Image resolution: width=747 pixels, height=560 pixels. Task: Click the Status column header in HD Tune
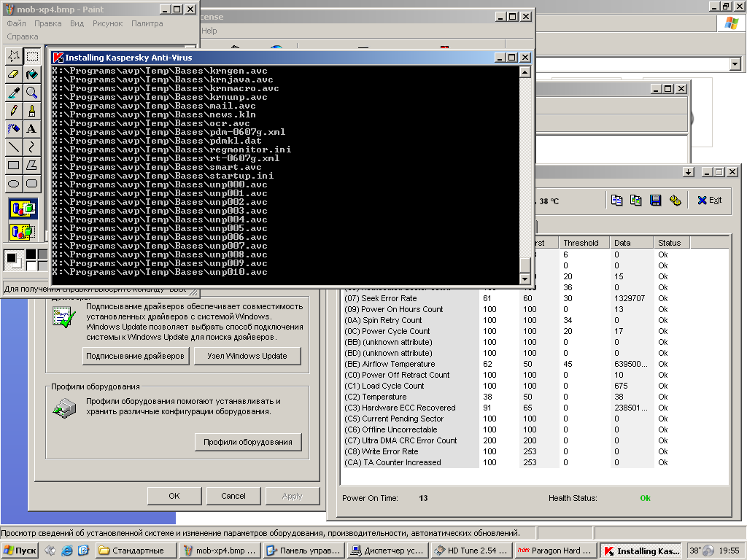672,242
